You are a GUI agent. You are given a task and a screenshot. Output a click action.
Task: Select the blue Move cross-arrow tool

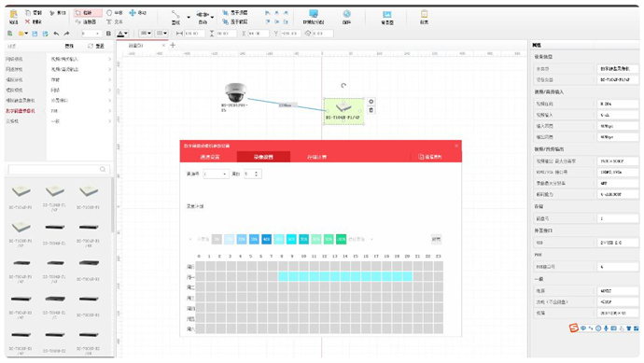click(133, 13)
